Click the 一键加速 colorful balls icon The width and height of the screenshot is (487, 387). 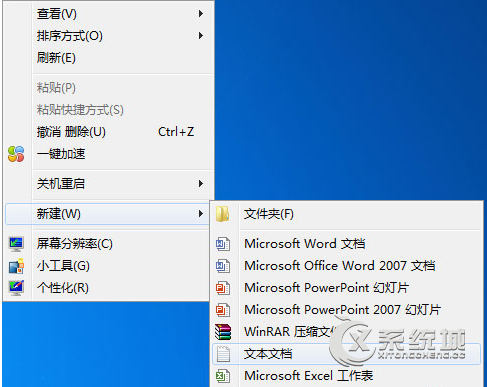pos(16,154)
